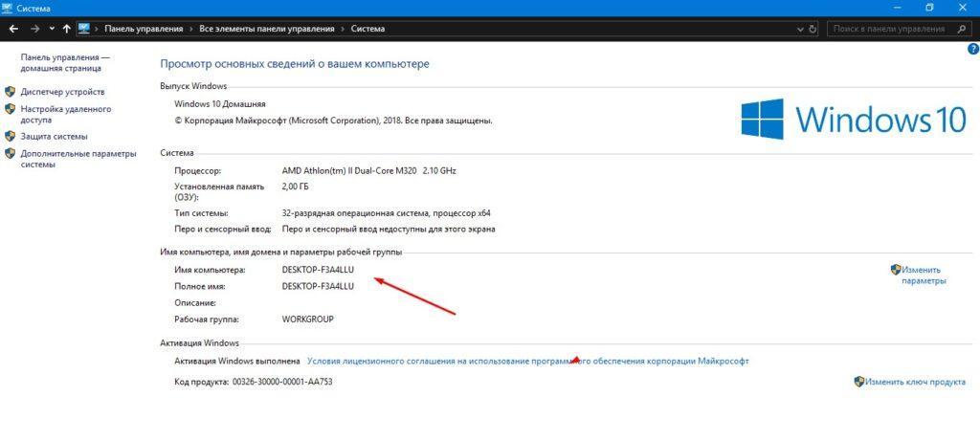Click 'WORKGROUP' workgroup value
This screenshot has width=980, height=440.
307,319
